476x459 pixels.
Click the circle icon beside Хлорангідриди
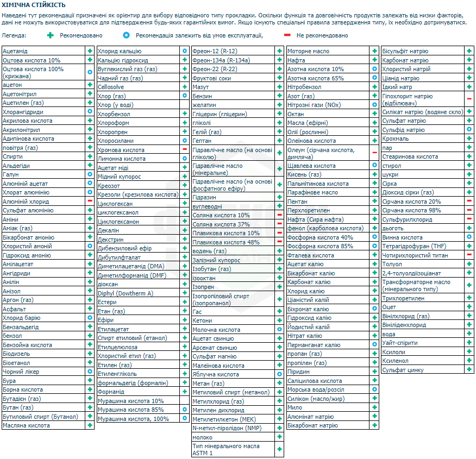pyautogui.click(x=90, y=111)
